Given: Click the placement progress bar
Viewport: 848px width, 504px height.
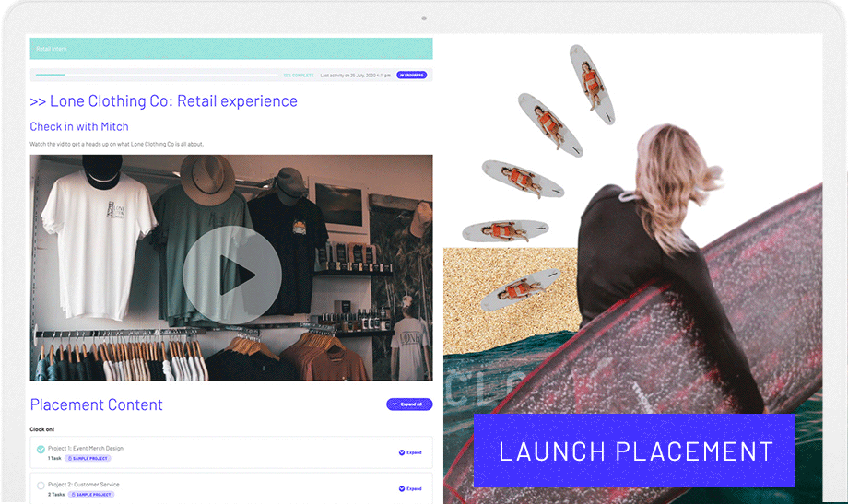Looking at the screenshot, I should [157, 76].
